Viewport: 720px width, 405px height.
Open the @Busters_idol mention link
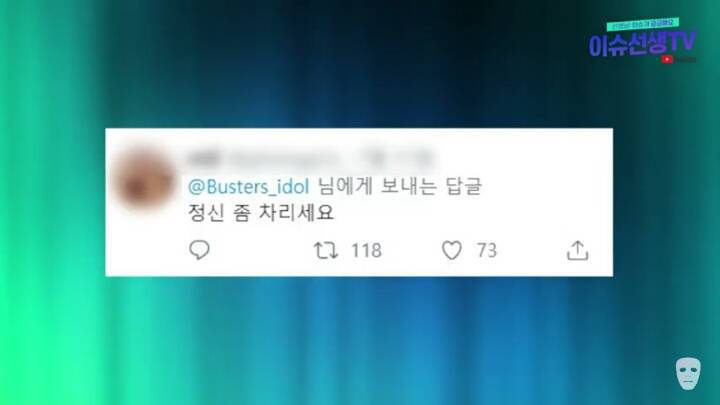click(x=248, y=186)
